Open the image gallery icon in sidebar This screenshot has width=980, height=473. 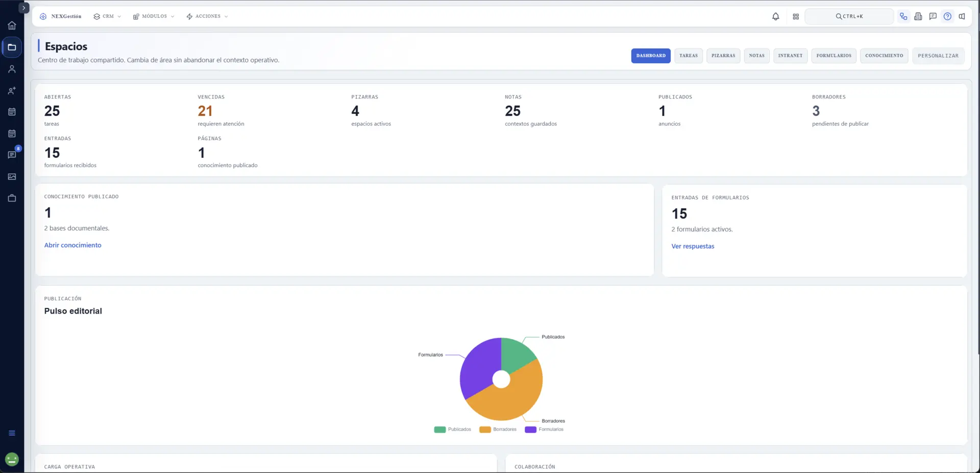click(12, 177)
